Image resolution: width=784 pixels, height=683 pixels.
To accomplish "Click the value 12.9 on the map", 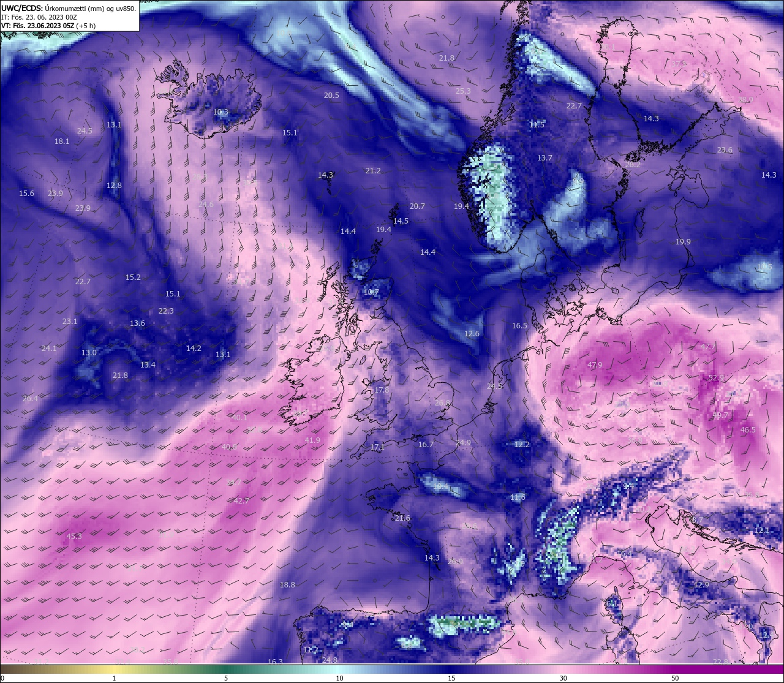I will click(x=701, y=585).
